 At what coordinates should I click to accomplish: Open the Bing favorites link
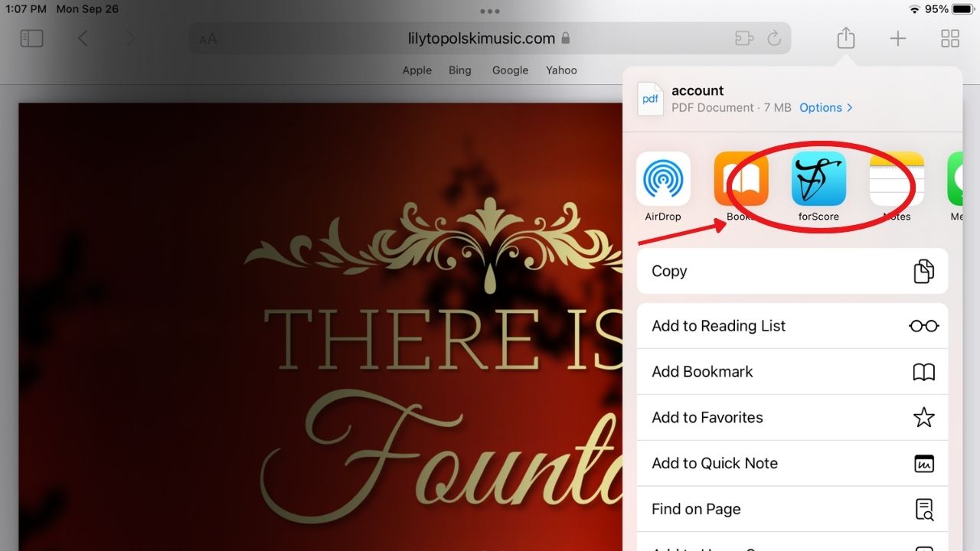click(460, 70)
